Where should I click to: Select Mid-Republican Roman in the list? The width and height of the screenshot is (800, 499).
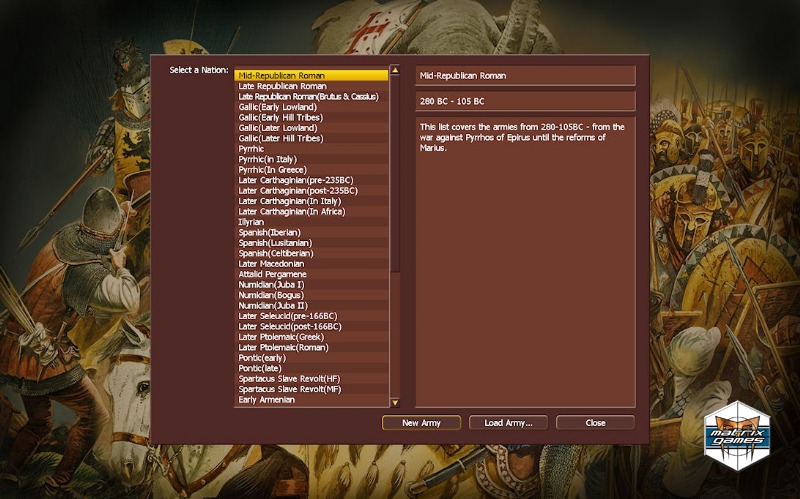pos(310,75)
